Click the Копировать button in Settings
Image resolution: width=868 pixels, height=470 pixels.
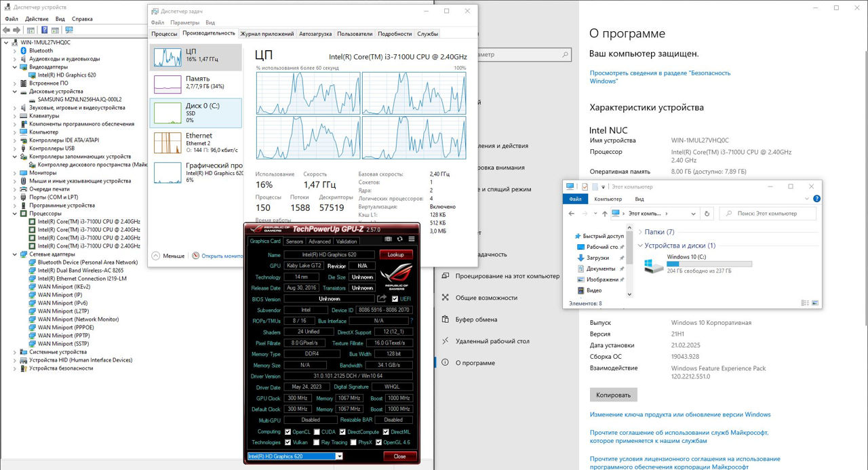[614, 395]
